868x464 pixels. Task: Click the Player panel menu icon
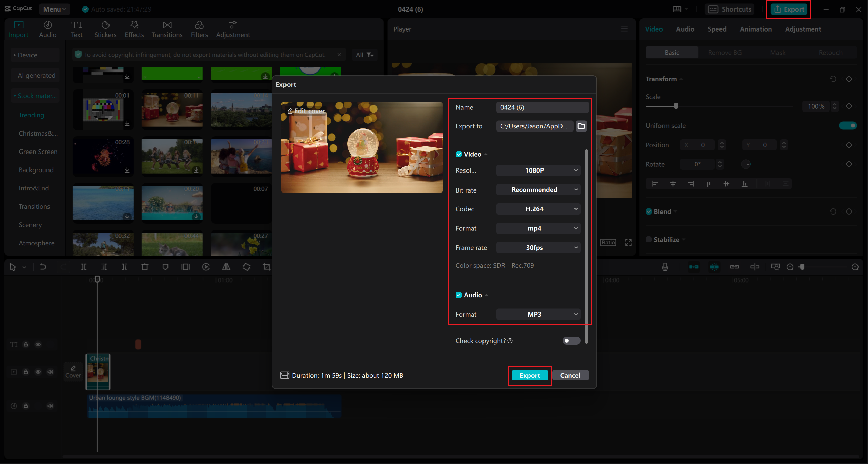(624, 29)
